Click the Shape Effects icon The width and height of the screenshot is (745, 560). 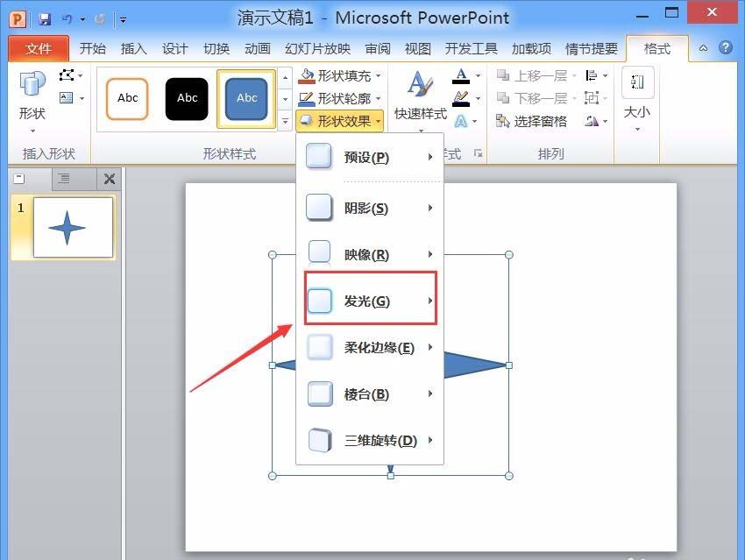pyautogui.click(x=309, y=120)
